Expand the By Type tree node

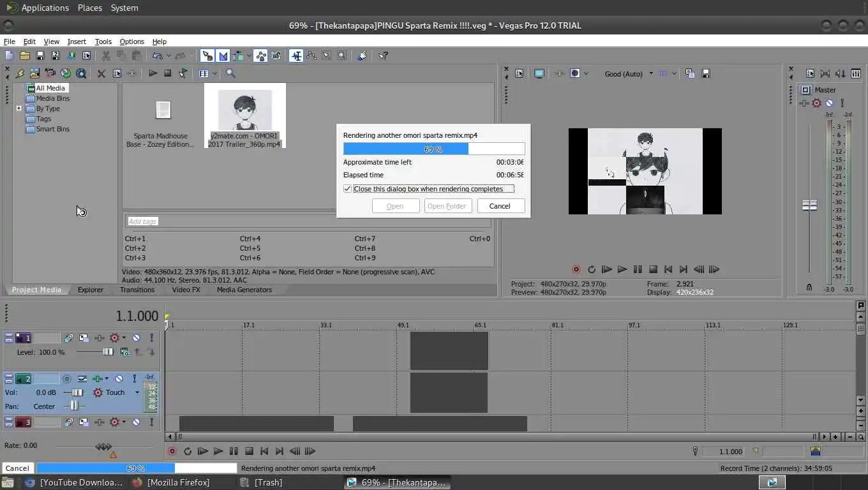[x=19, y=108]
